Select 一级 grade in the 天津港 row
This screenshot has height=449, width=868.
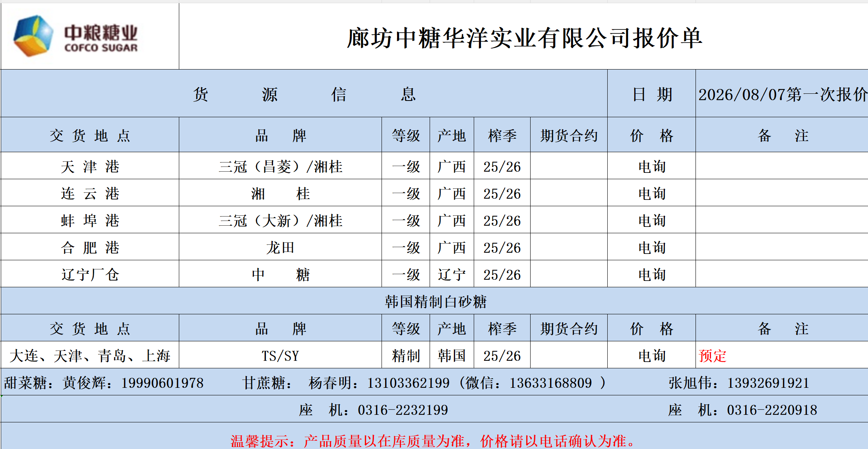click(406, 166)
